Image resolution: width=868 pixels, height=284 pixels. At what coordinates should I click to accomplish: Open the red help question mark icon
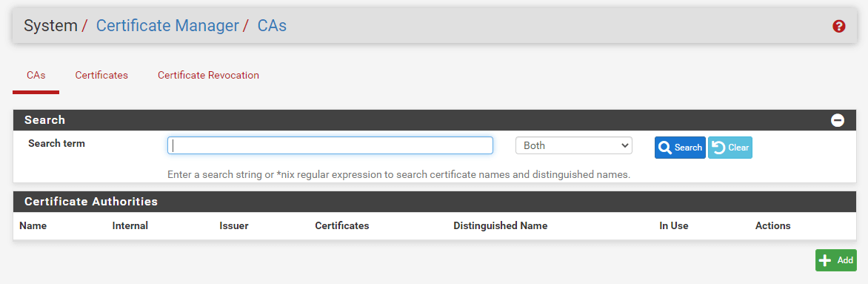point(838,26)
